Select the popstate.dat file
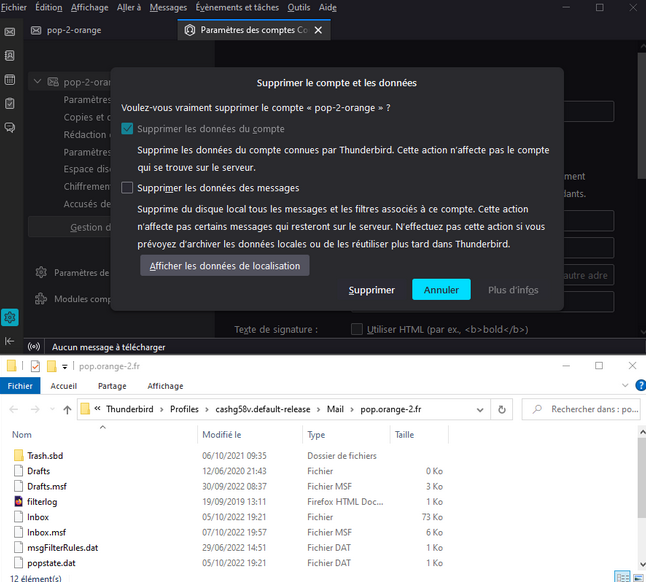 (x=51, y=563)
